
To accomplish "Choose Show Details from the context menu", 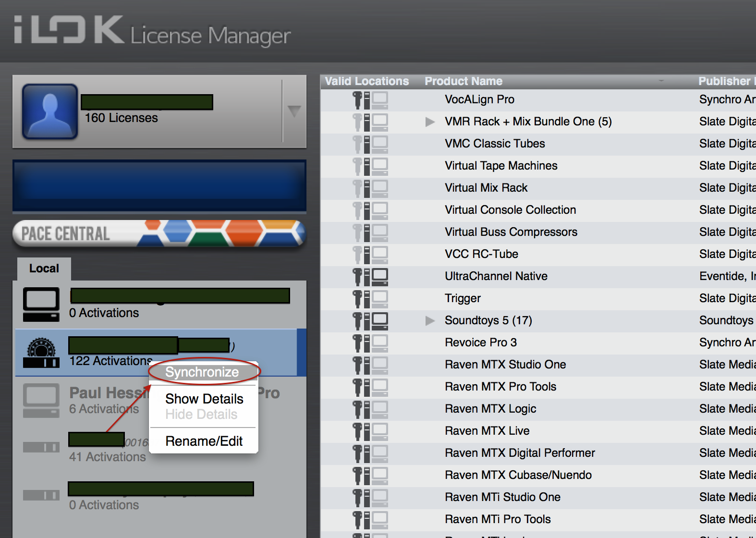I will point(204,399).
